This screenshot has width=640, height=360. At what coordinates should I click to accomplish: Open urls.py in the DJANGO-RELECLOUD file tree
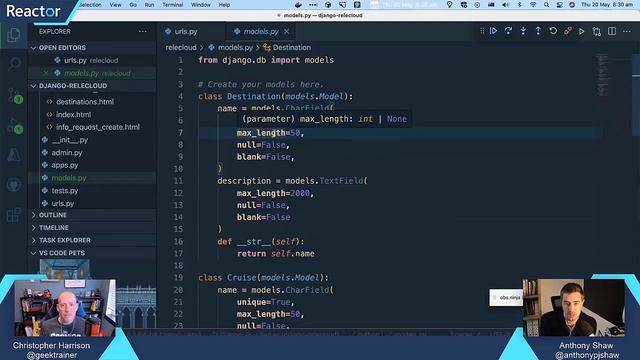pos(92,203)
